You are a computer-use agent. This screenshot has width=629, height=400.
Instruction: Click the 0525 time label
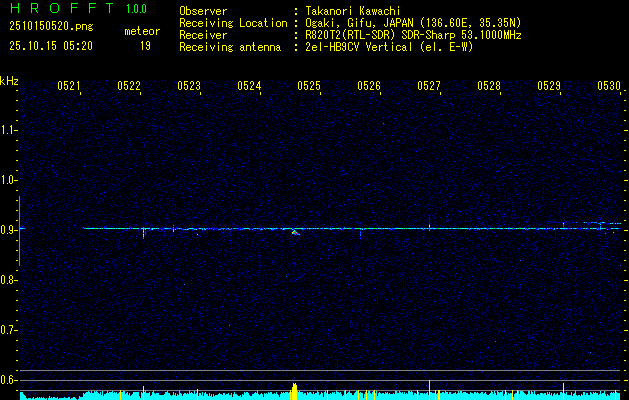point(309,85)
